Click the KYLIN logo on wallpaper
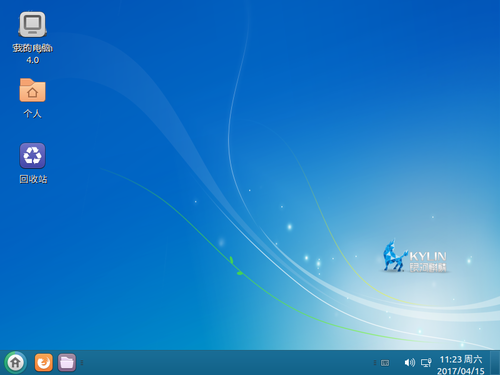The height and width of the screenshot is (375, 500). 414,256
